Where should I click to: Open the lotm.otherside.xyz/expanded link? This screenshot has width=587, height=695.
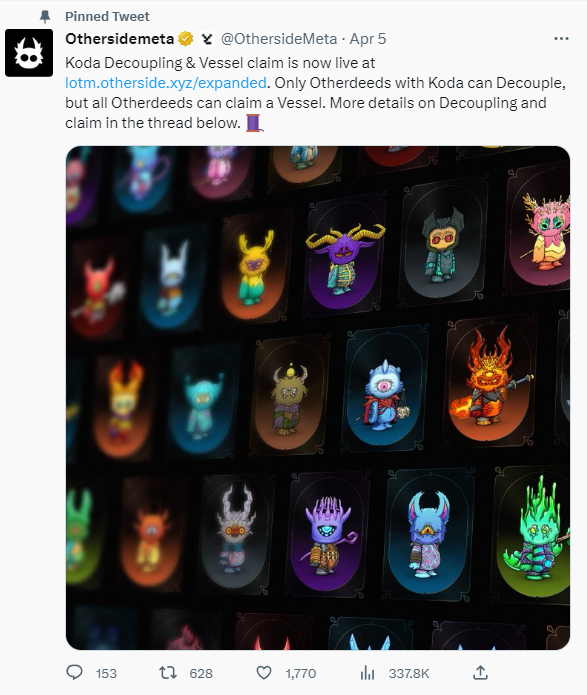(x=166, y=83)
